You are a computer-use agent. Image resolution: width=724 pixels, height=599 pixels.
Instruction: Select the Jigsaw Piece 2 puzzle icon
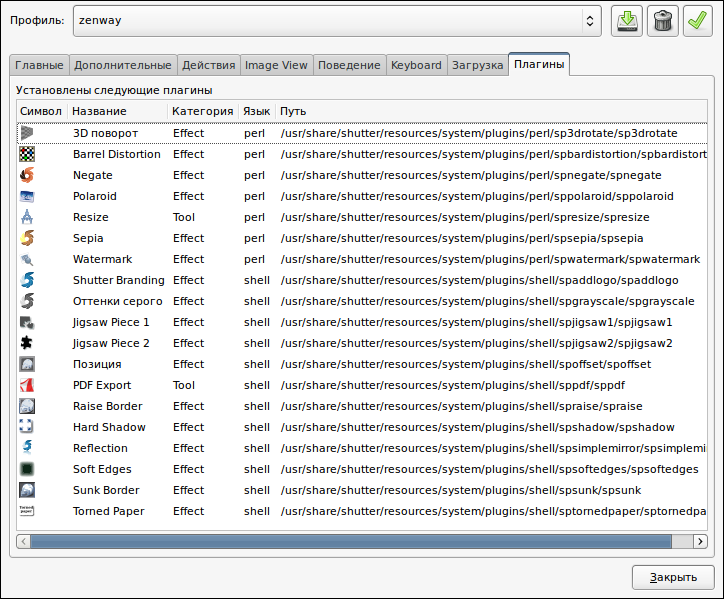(27, 343)
